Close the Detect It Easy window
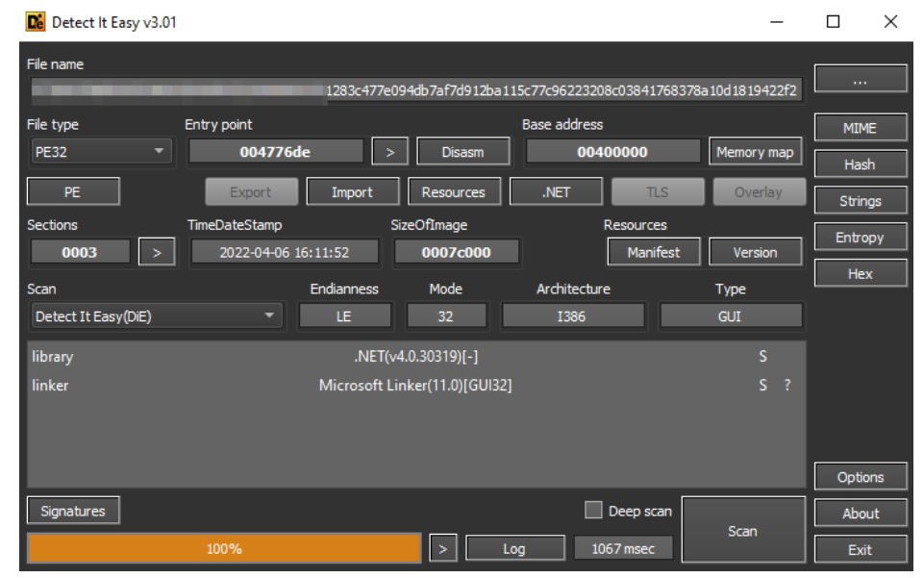 coord(890,22)
